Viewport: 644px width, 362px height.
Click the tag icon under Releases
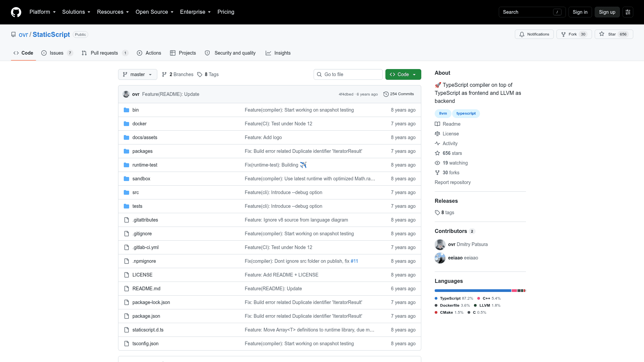pos(437,213)
